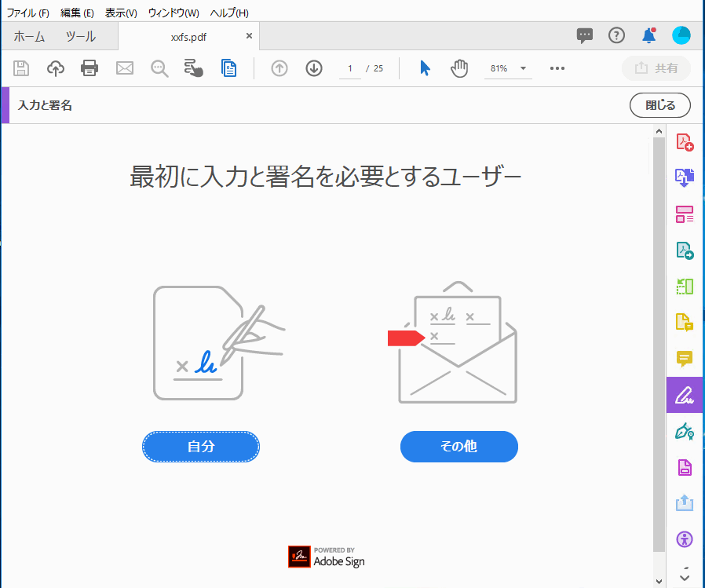
Task: Click the Print icon in the toolbar
Action: click(x=89, y=68)
